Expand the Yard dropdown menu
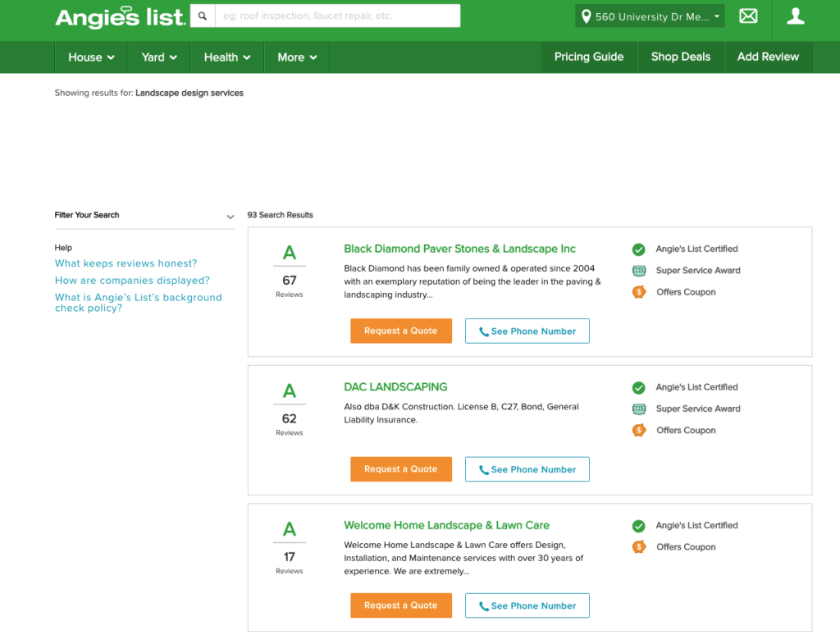This screenshot has width=840, height=635. tap(159, 57)
